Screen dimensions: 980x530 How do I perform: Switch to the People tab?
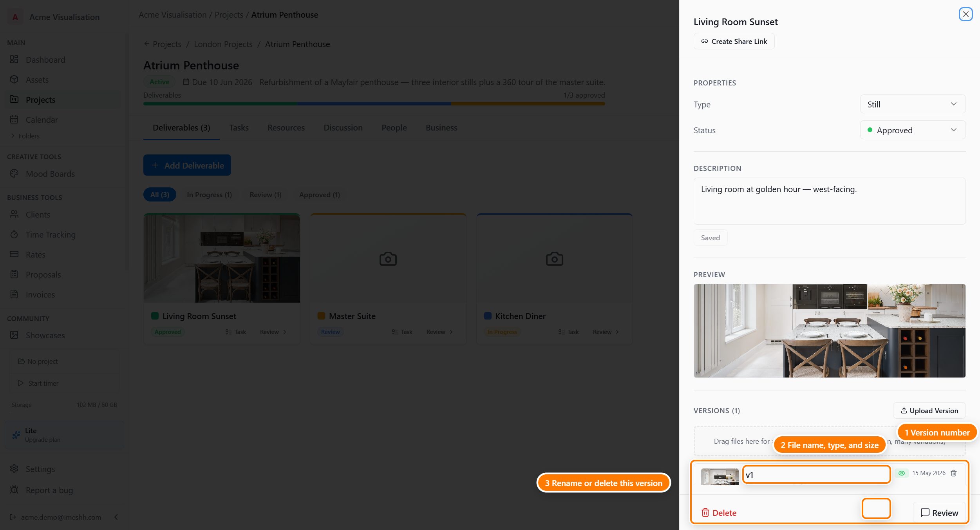[394, 128]
